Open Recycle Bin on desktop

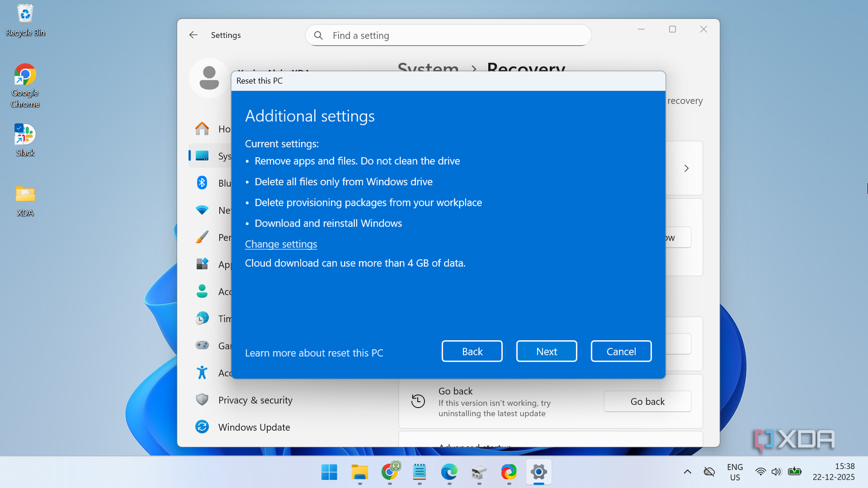25,21
